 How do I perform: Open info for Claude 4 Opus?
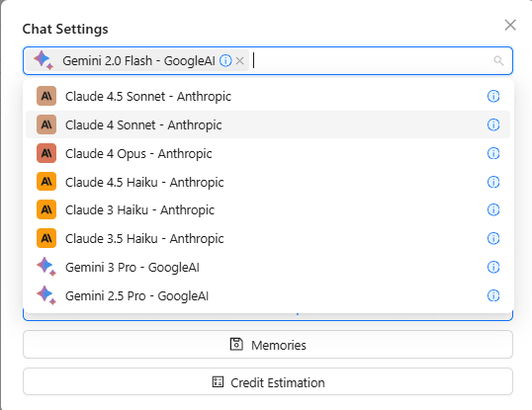click(x=493, y=153)
